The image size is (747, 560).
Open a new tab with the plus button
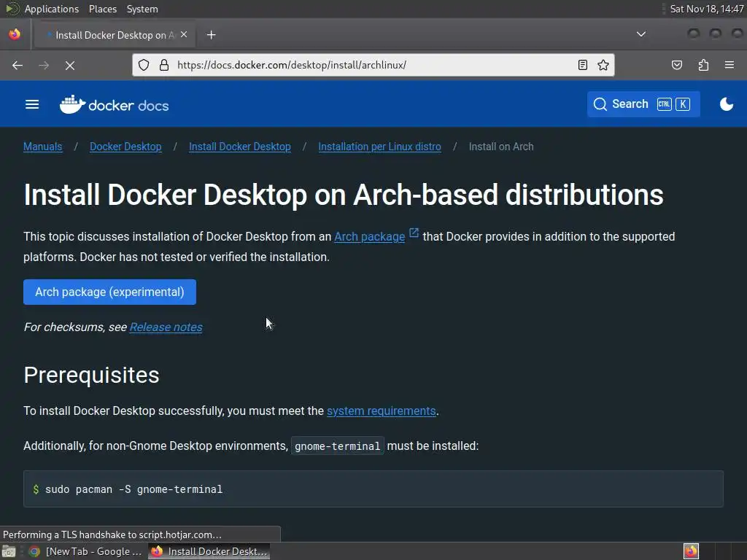click(211, 35)
